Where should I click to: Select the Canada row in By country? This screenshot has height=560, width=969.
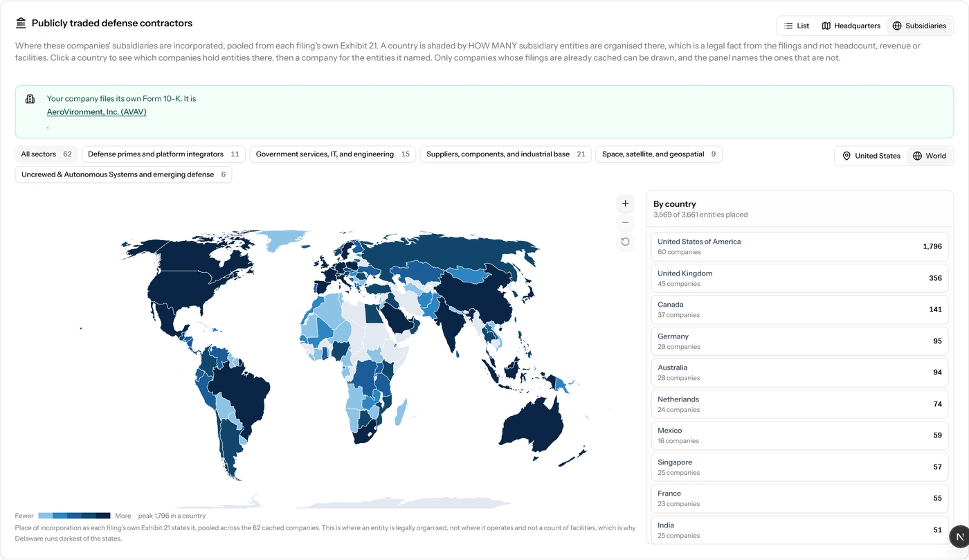pos(799,309)
